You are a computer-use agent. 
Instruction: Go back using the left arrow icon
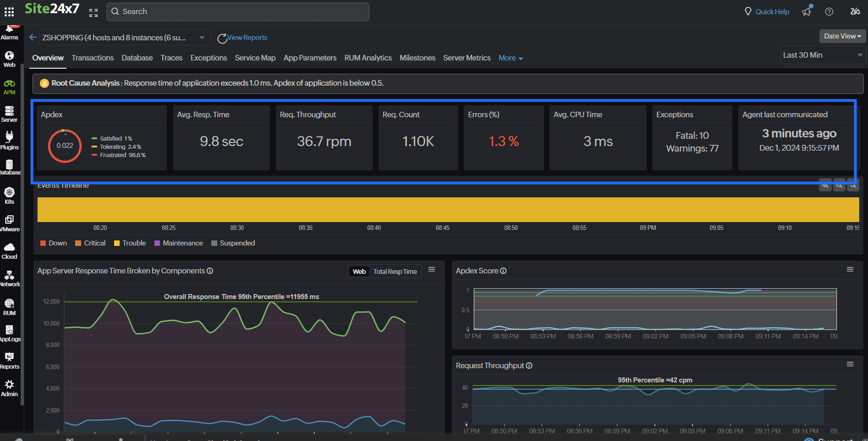click(33, 38)
